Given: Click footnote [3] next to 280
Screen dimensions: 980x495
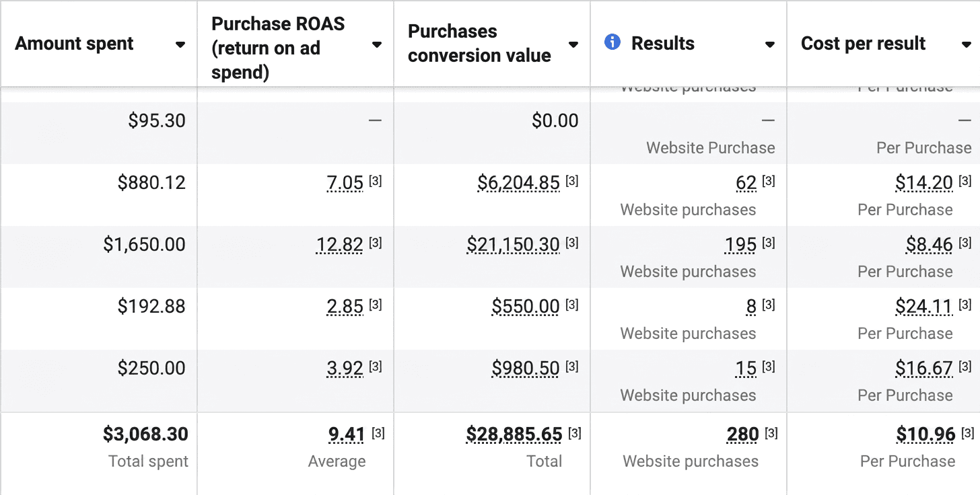Looking at the screenshot, I should (x=771, y=433).
